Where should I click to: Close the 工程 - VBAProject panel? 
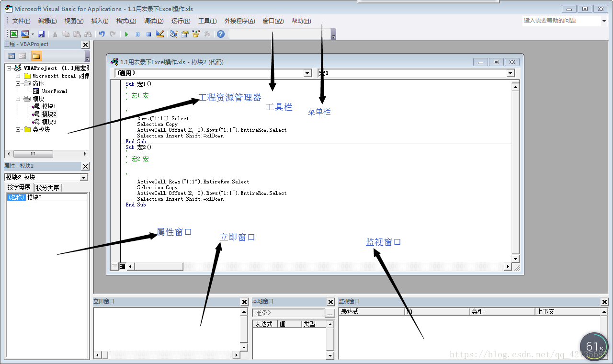tap(85, 45)
